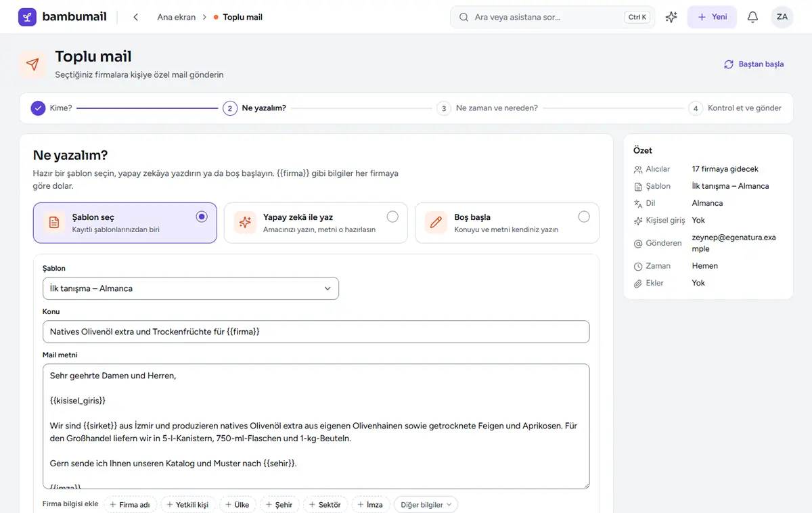Open the AI assistant sparkle icon
The height and width of the screenshot is (513, 812).
[x=671, y=17]
